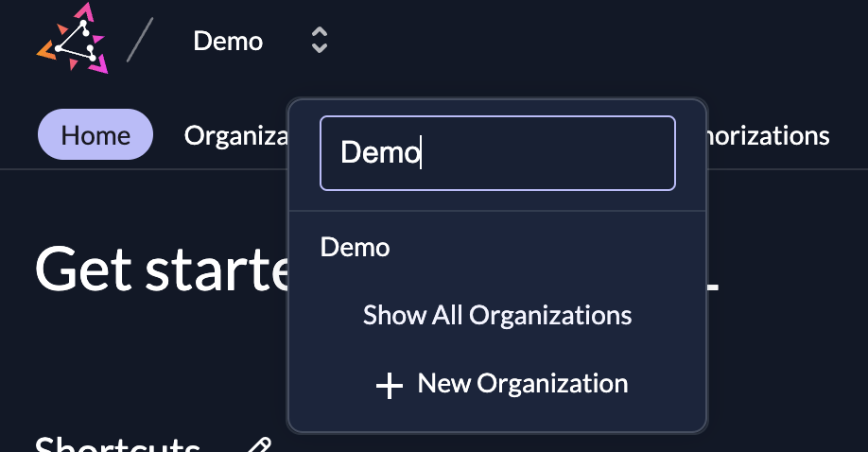Open the organization switcher up-down chevron
Screen dimensions: 868x452
point(320,41)
